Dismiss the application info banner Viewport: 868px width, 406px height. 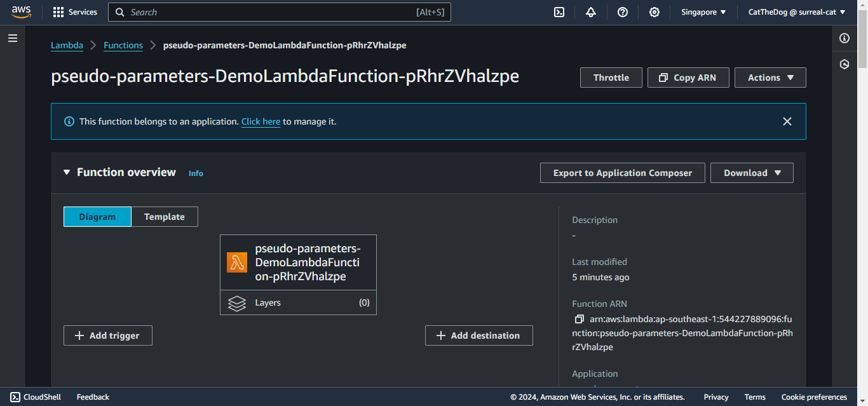[787, 121]
